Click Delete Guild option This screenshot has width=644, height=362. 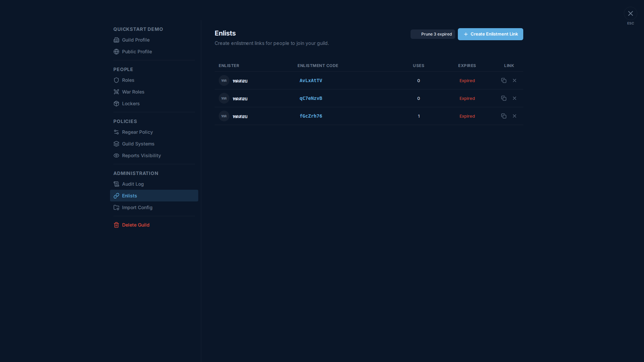(x=154, y=225)
